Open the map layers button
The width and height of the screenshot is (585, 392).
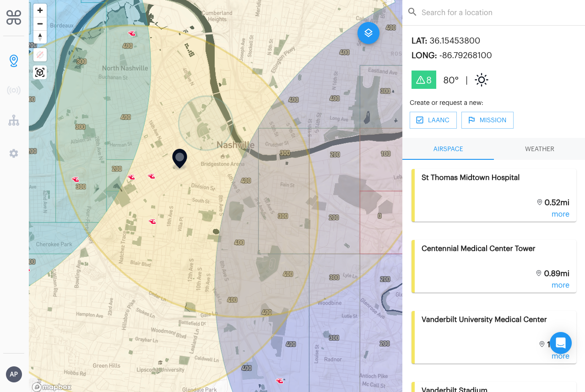368,33
